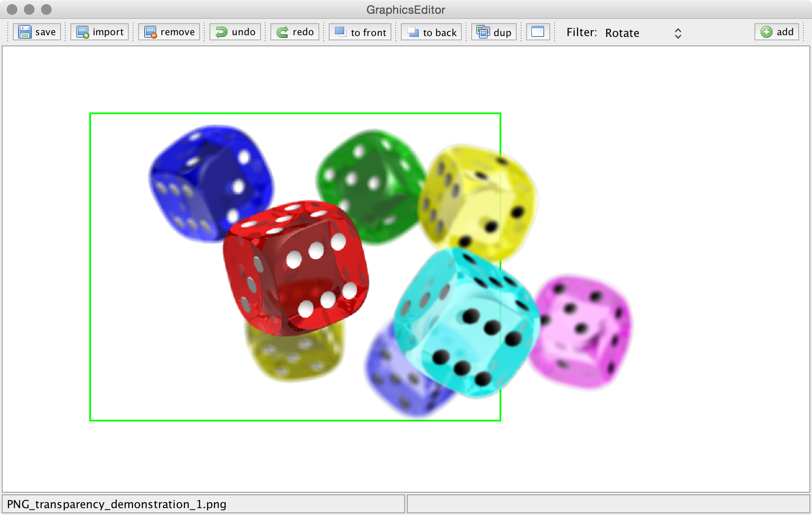The width and height of the screenshot is (812, 515).
Task: Apply the filter with the add button
Action: click(777, 32)
